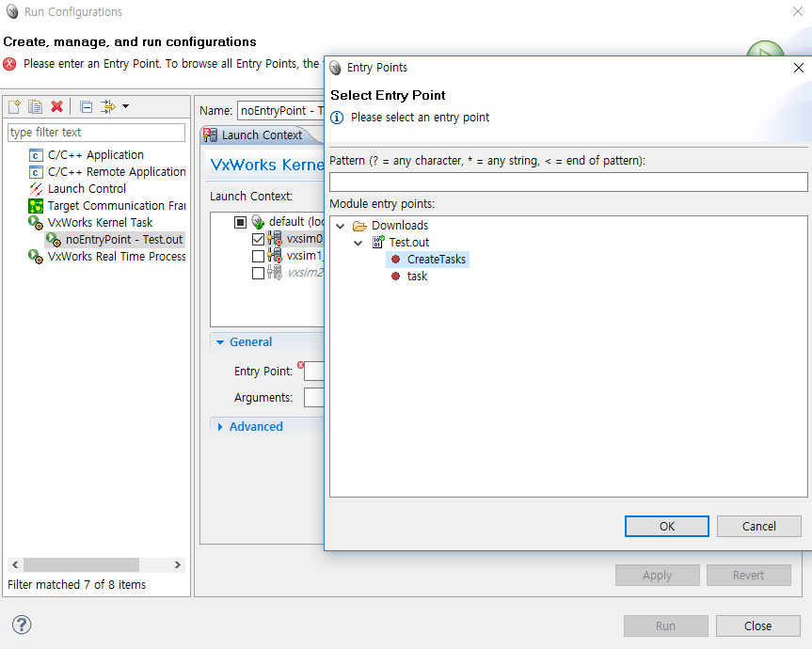Click the new launch configuration icon
Image resolution: width=812 pixels, height=649 pixels.
[14, 106]
